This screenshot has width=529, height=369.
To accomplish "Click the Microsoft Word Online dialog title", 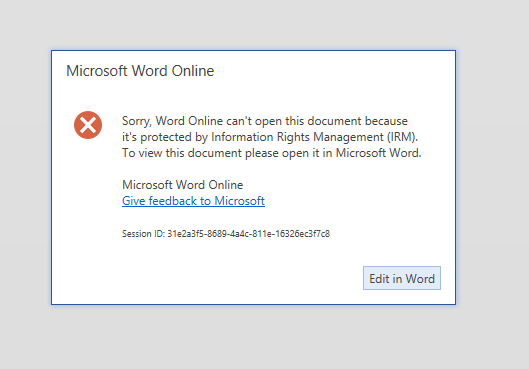I will 140,71.
